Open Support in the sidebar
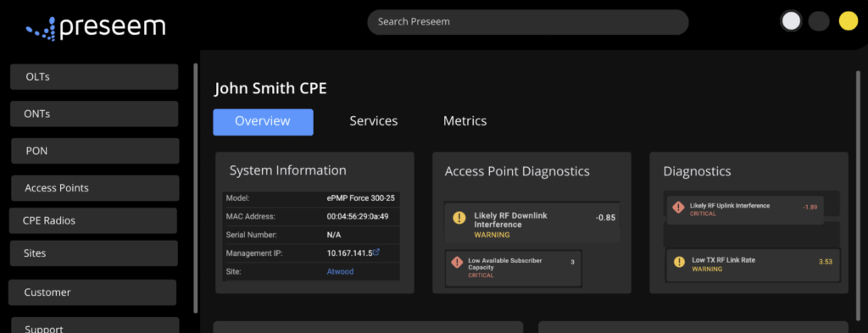The image size is (868, 333). 95,325
